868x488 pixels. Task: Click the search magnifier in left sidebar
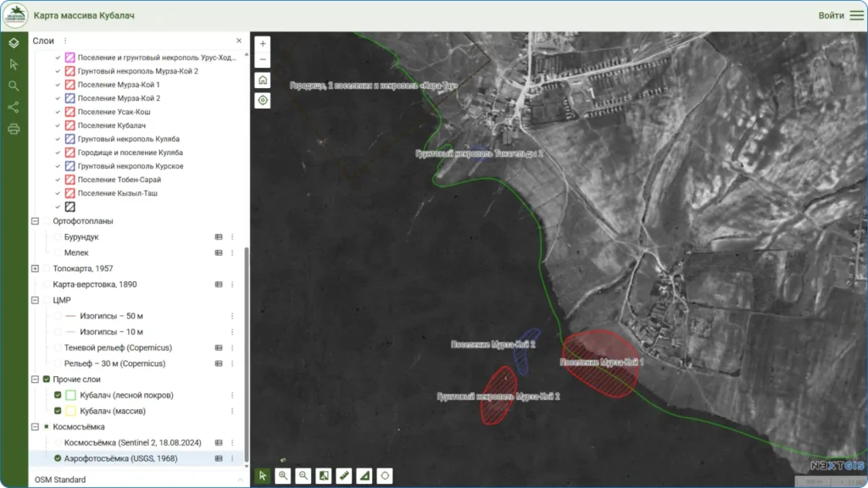tap(14, 86)
